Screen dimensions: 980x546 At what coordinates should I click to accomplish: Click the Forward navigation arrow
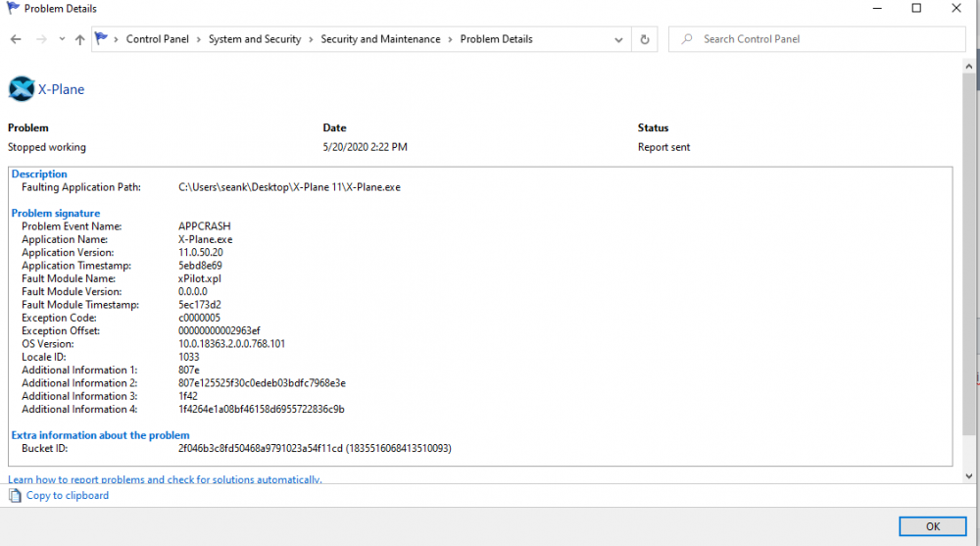[41, 39]
